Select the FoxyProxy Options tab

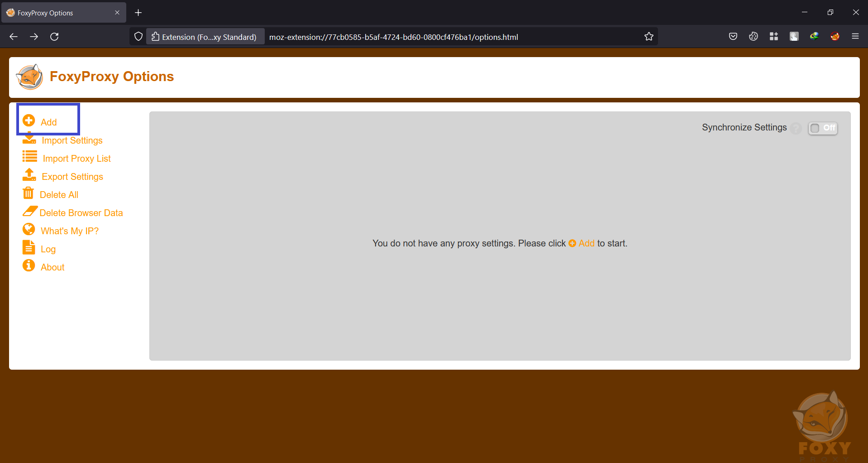63,13
